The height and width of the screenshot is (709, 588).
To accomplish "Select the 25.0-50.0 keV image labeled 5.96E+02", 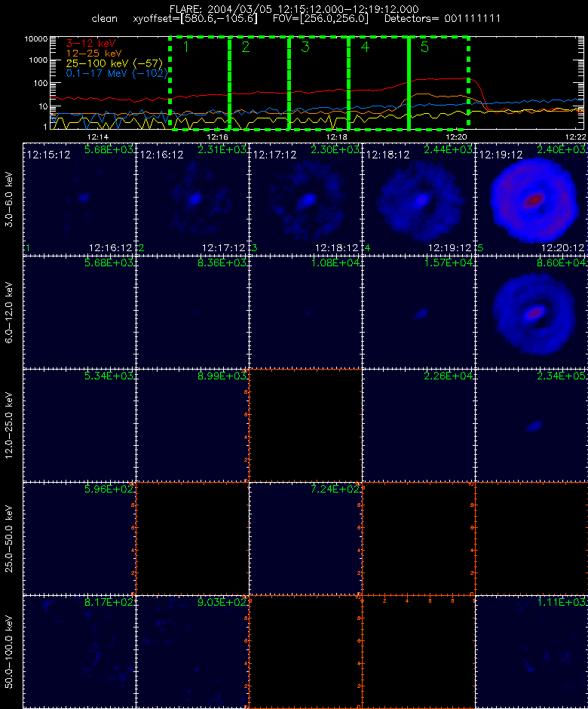I will (x=80, y=538).
